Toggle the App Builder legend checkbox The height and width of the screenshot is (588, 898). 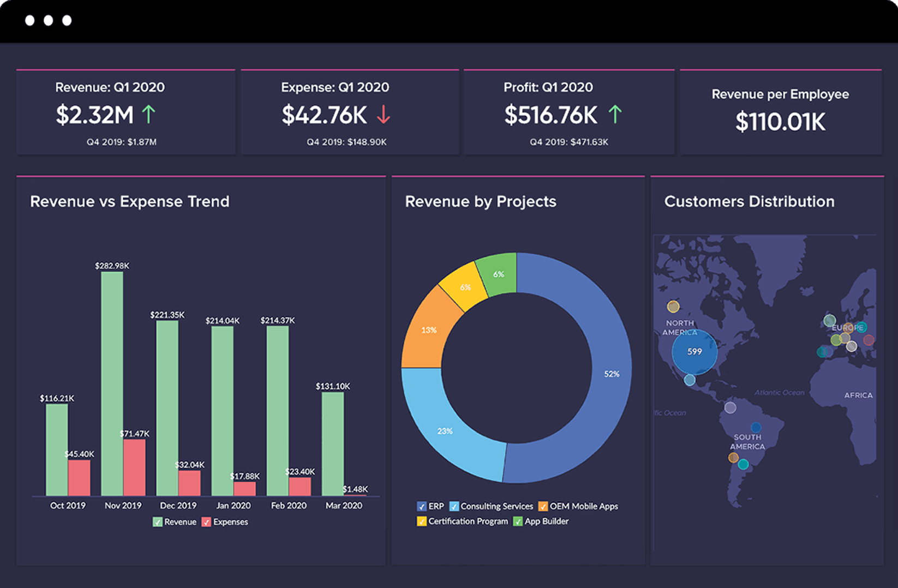[x=518, y=521]
